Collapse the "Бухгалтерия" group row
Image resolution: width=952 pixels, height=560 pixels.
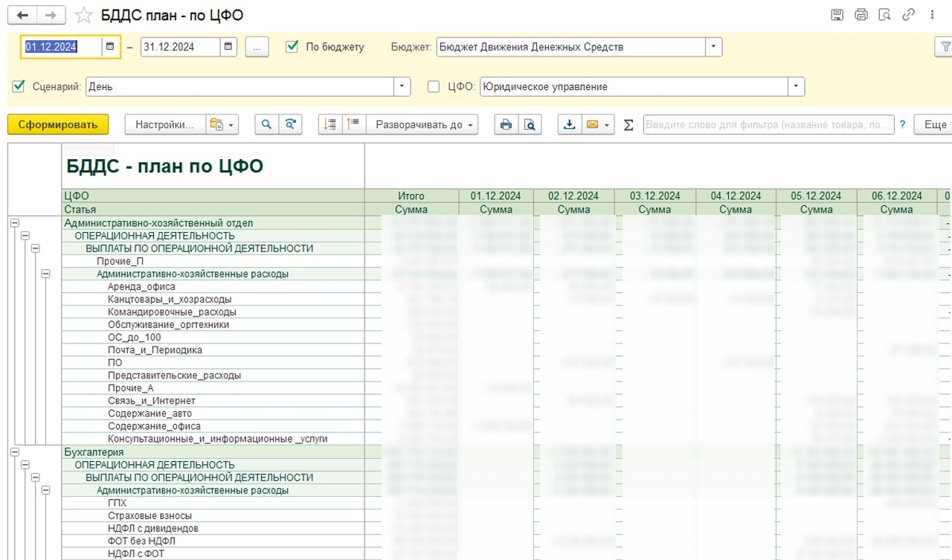tap(15, 452)
